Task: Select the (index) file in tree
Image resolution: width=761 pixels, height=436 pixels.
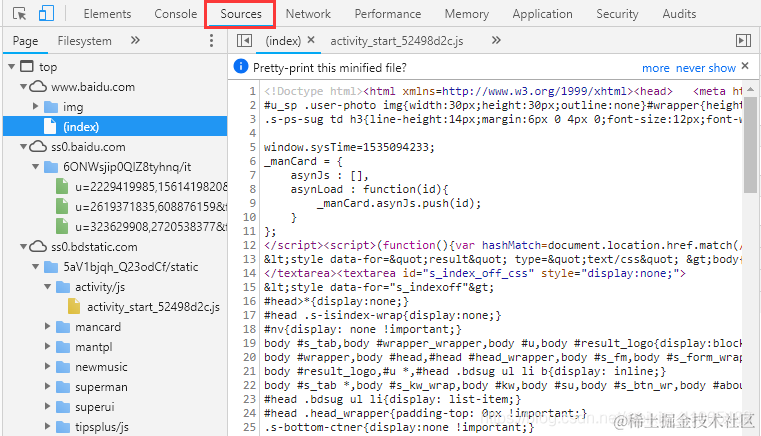Action: [115, 126]
